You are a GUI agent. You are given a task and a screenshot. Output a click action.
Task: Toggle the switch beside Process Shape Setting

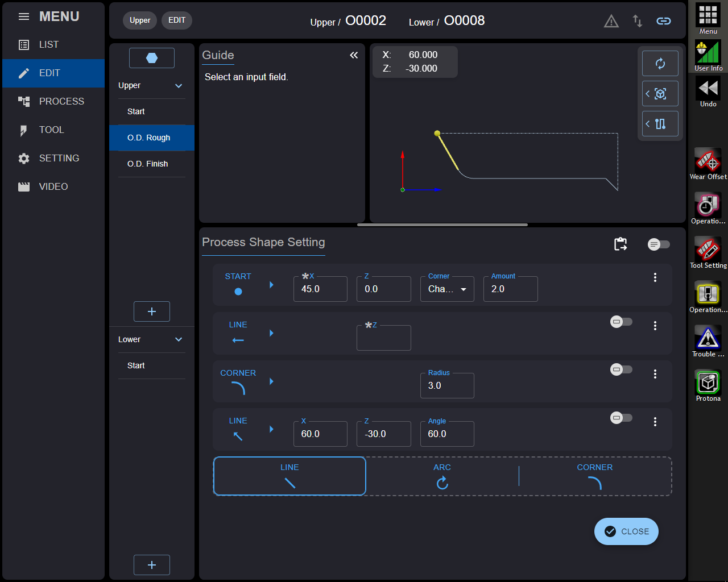(659, 244)
